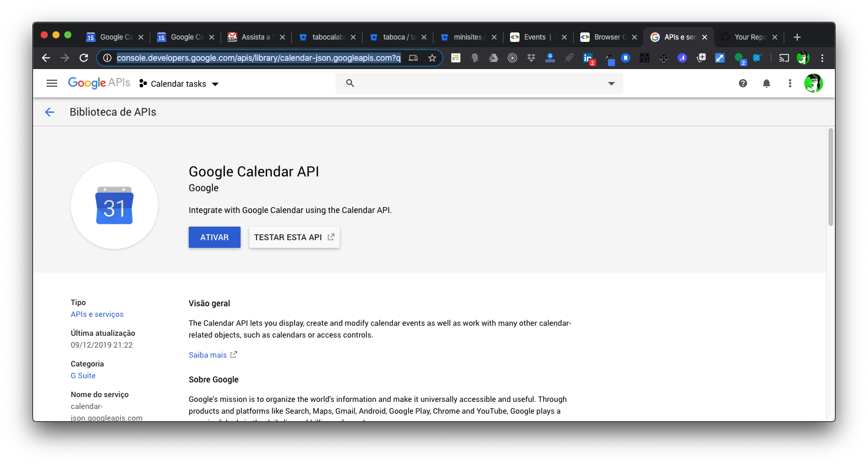Click the URL in the address bar

click(258, 58)
